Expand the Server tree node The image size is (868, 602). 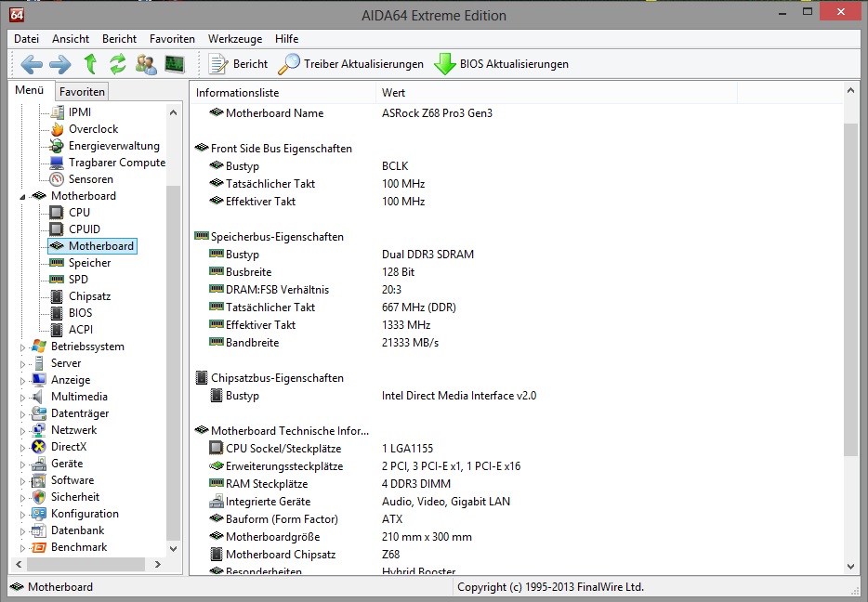pyautogui.click(x=22, y=364)
